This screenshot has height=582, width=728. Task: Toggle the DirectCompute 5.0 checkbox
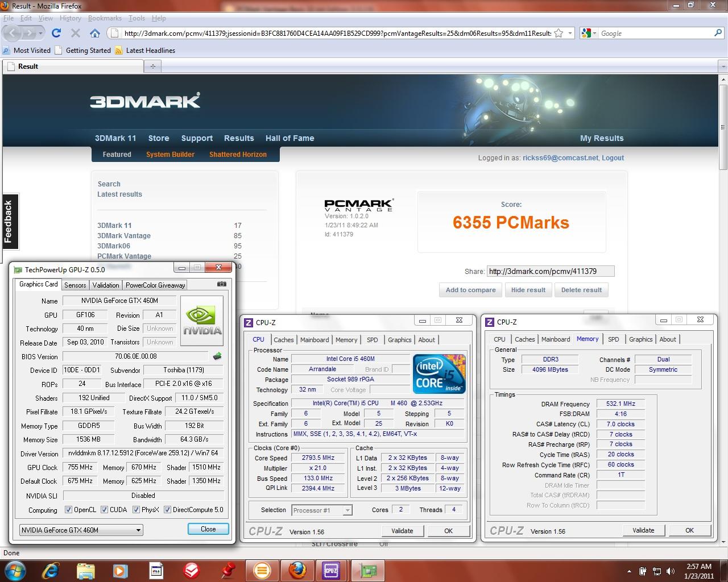point(167,510)
